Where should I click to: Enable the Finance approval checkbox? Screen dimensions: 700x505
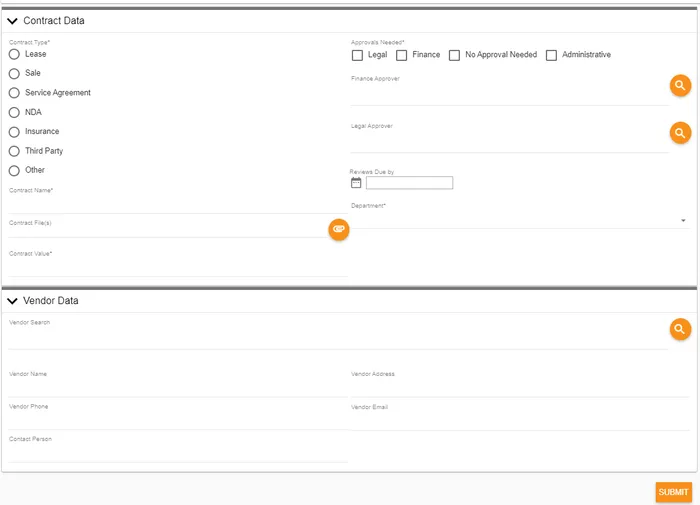(402, 55)
